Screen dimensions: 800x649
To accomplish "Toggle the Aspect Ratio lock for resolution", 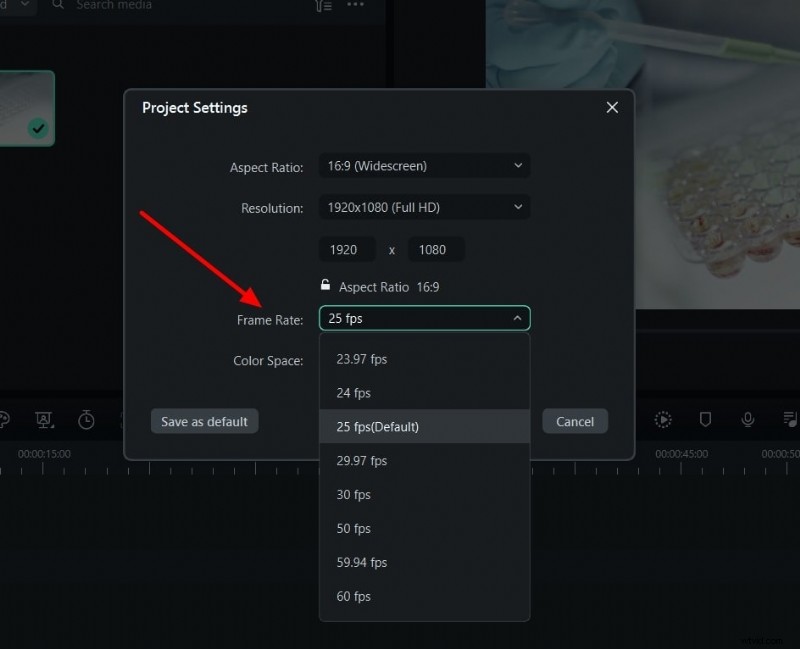I will [325, 286].
